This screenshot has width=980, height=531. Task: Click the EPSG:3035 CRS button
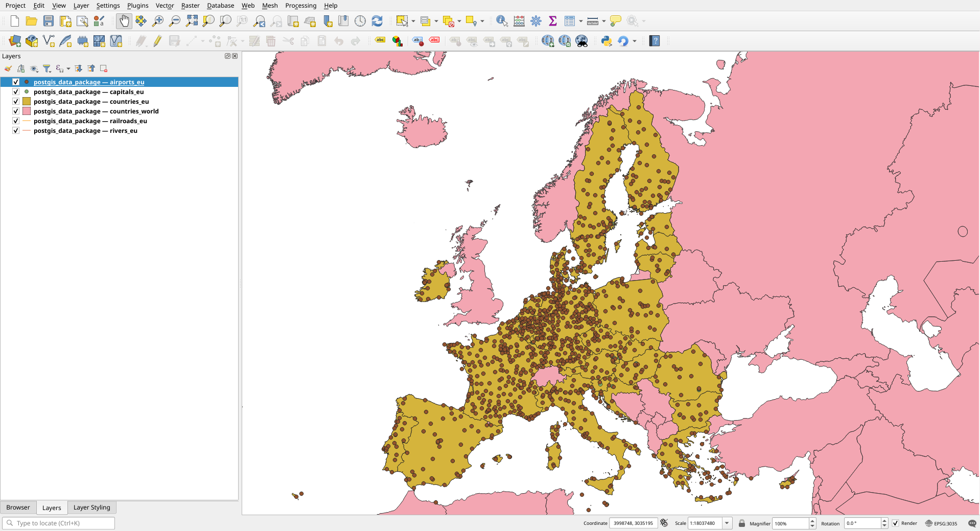coord(941,523)
